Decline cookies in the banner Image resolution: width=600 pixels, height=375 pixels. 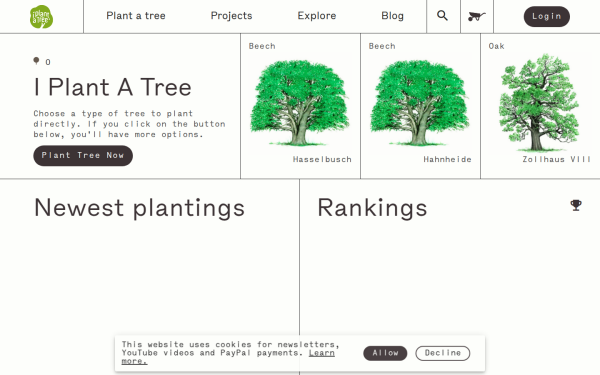click(x=443, y=353)
